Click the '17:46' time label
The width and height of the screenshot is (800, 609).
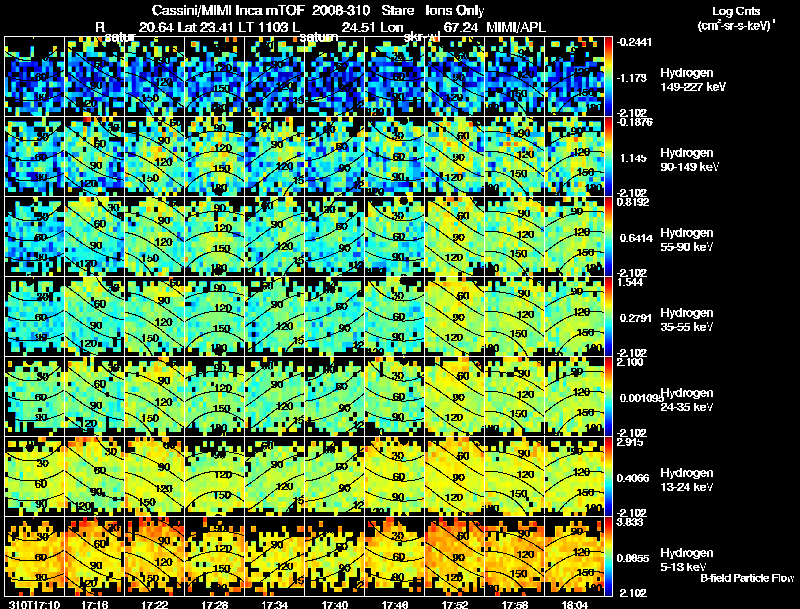[x=395, y=605]
